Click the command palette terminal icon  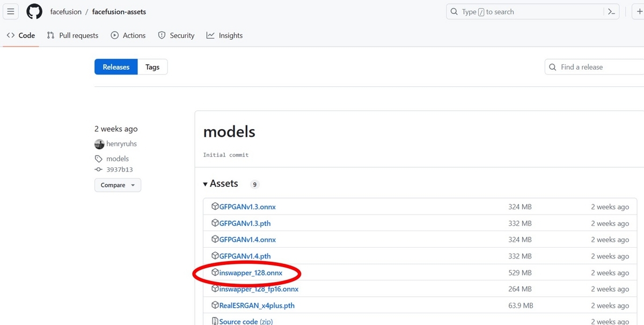point(611,11)
